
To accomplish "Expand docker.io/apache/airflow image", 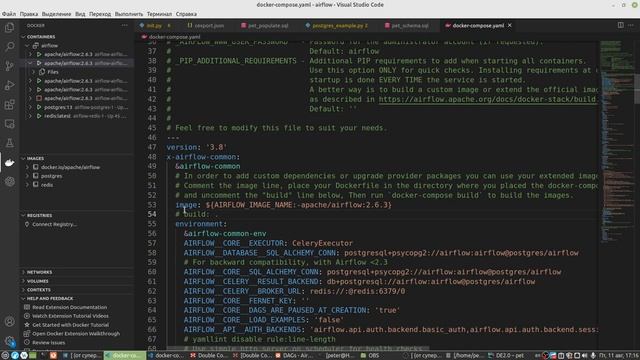I will 27,167.
